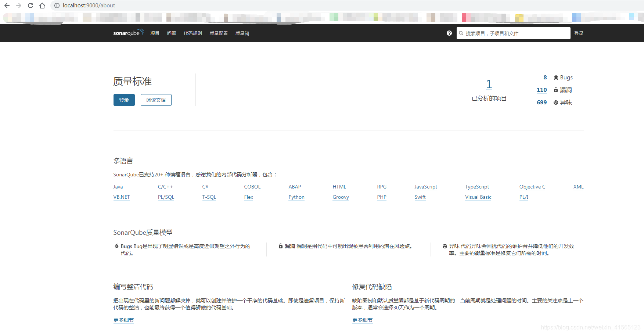Image resolution: width=644 pixels, height=334 pixels.
Task: Open the Python language link
Action: tap(296, 197)
